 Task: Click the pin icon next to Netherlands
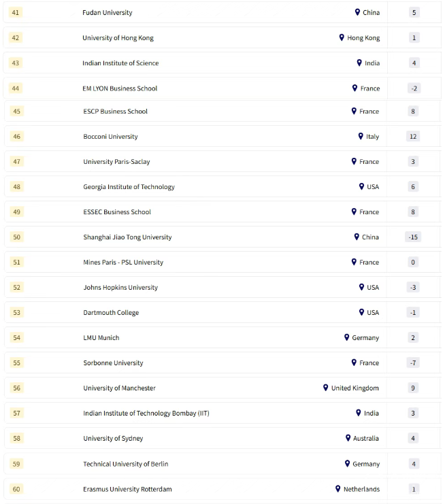(x=337, y=488)
